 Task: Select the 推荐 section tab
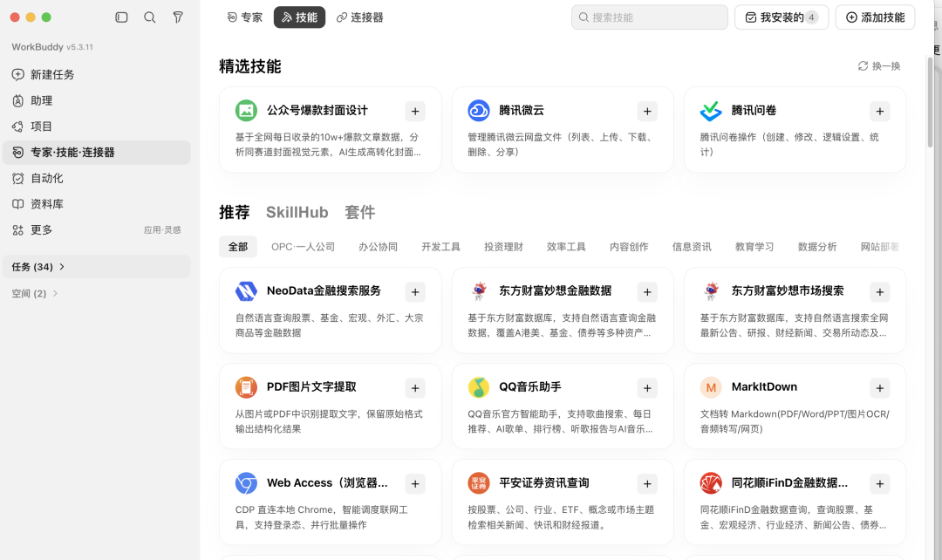[x=235, y=212]
